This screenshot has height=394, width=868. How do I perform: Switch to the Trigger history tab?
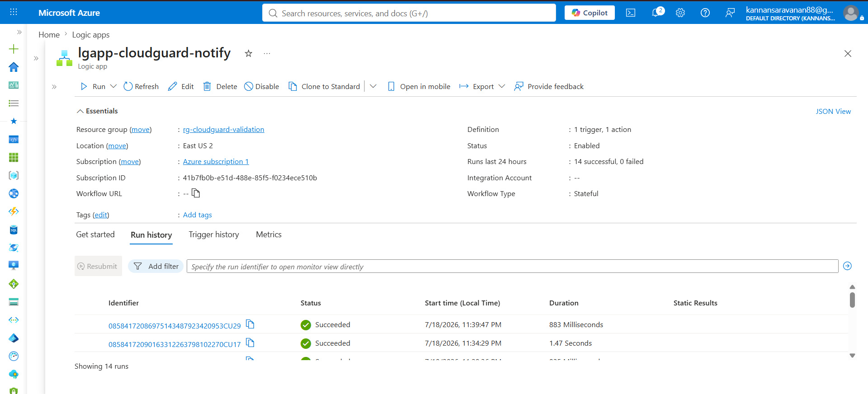pos(214,235)
